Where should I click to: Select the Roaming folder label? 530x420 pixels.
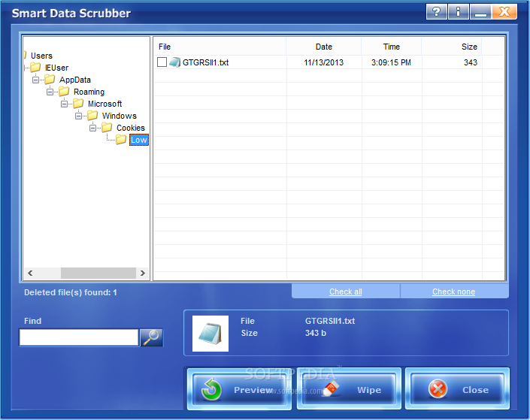[89, 92]
